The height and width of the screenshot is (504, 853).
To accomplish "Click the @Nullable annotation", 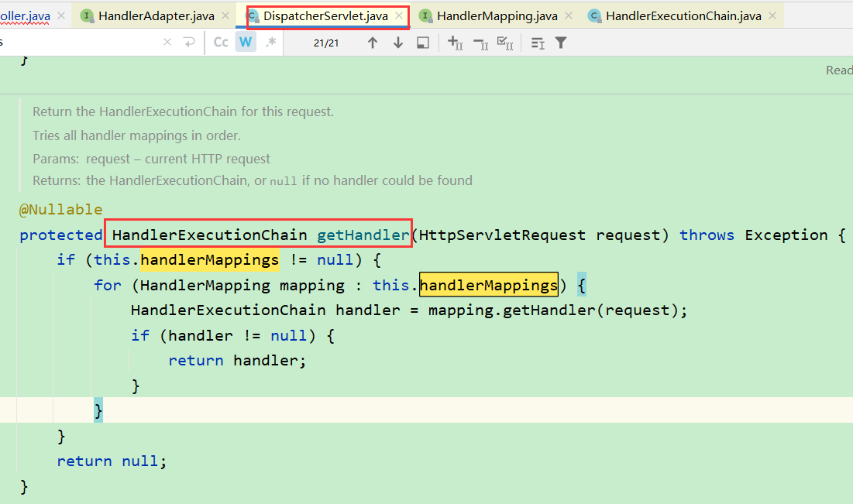I will coord(61,209).
